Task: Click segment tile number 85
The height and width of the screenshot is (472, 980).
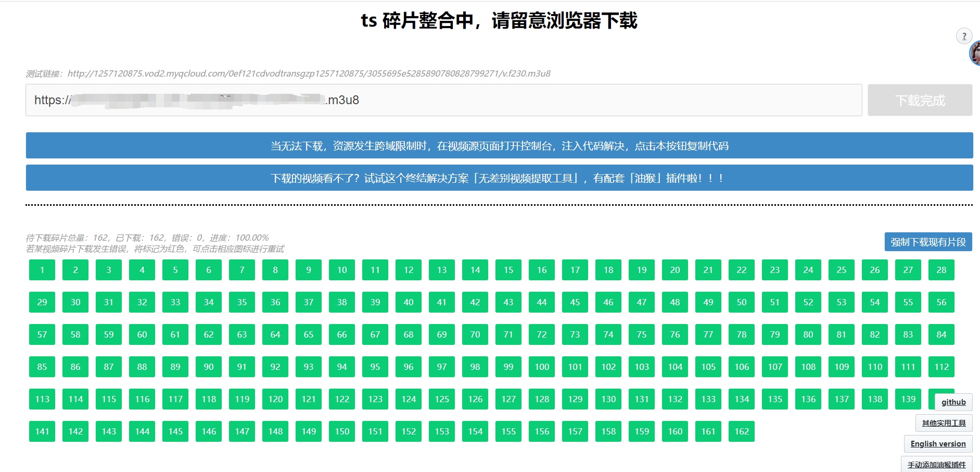Action: pyautogui.click(x=42, y=367)
